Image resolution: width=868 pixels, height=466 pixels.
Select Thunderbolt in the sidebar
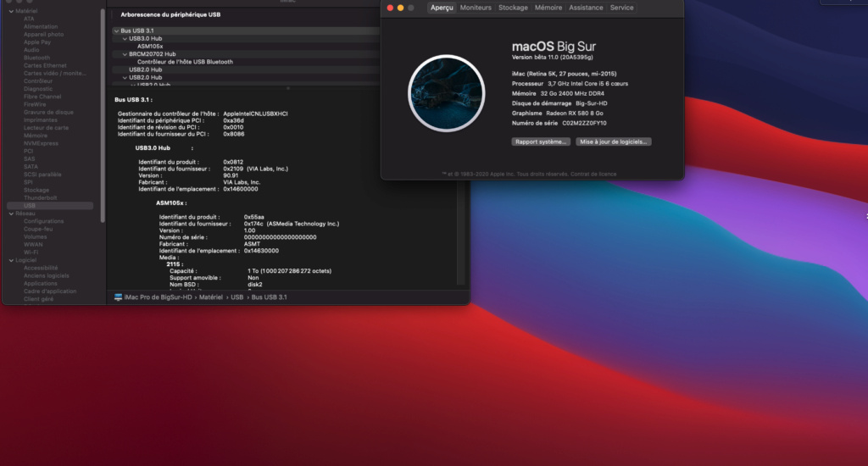pyautogui.click(x=41, y=197)
